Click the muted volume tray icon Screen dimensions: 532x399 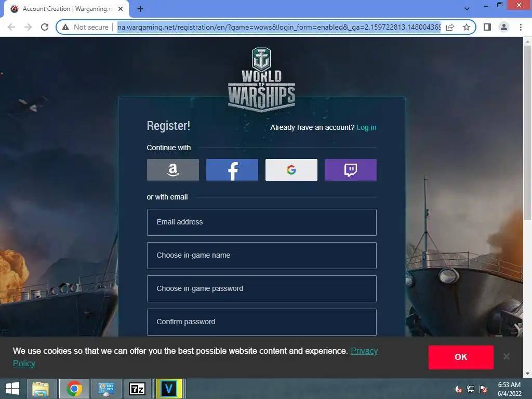pos(458,389)
